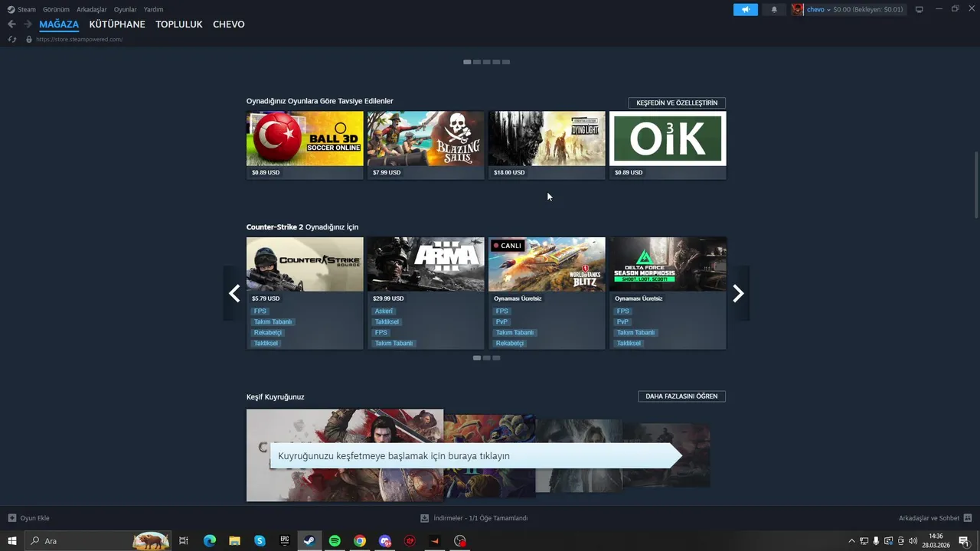
Task: Open the notifications bell
Action: 774,9
